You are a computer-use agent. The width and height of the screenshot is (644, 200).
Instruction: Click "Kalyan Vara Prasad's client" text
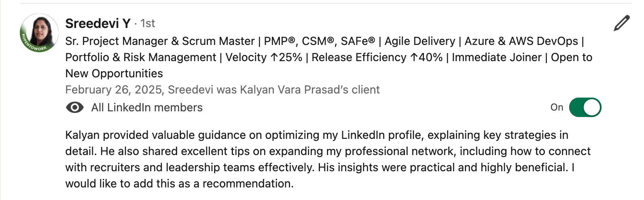(309, 90)
